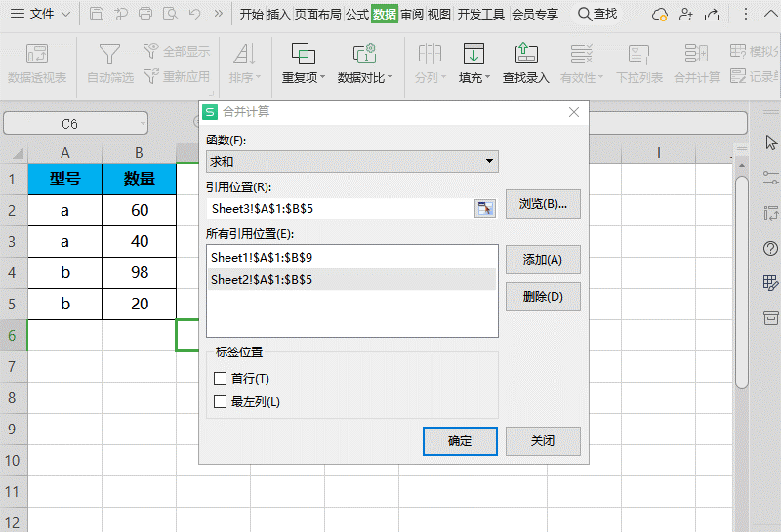The image size is (781, 532).
Task: Click the cell containing 60
Action: [139, 210]
